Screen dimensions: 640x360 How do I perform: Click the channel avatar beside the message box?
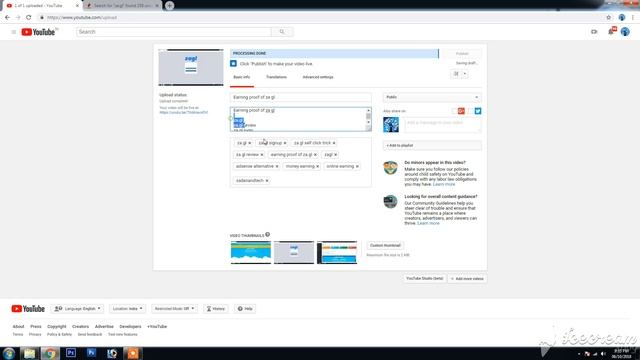click(x=391, y=125)
